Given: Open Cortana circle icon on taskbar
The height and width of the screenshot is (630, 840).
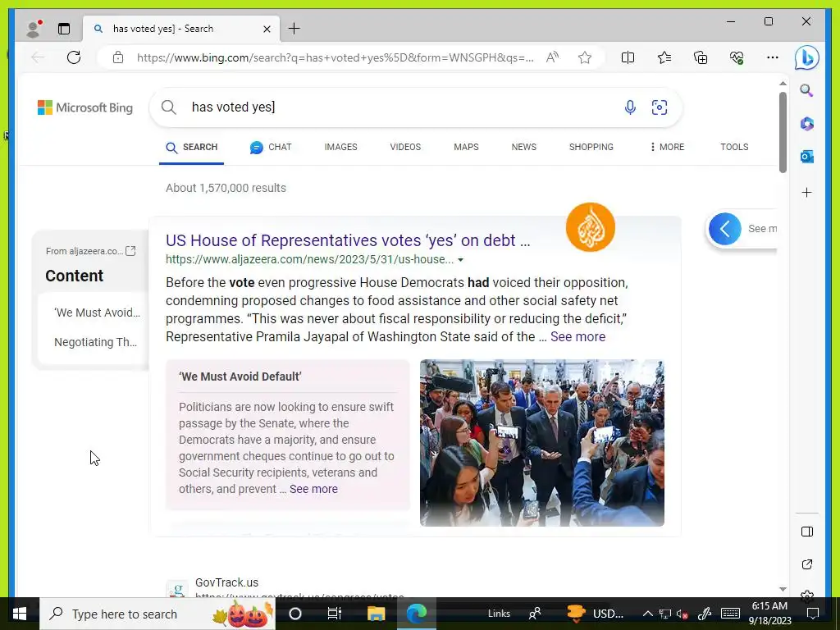Looking at the screenshot, I should 295,614.
